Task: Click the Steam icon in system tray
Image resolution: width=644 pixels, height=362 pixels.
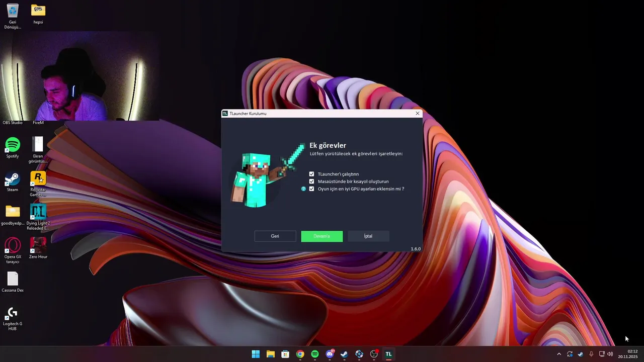Action: tap(580, 354)
